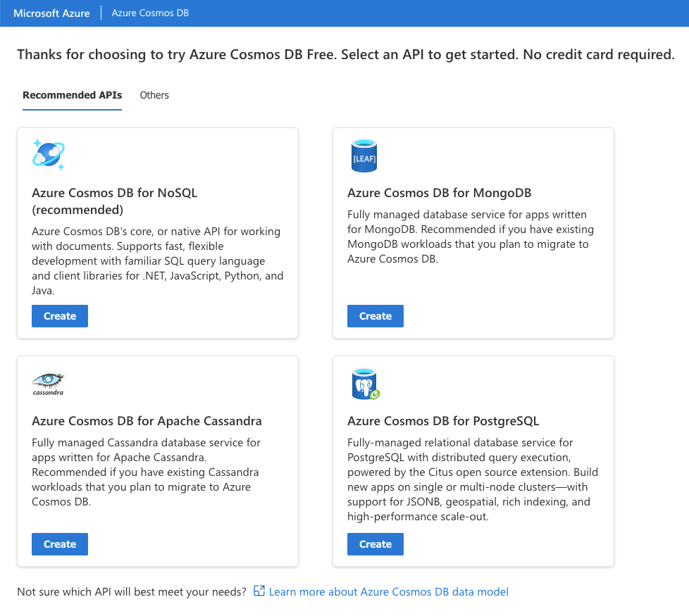Click the PostgreSQL card description text

(x=468, y=479)
